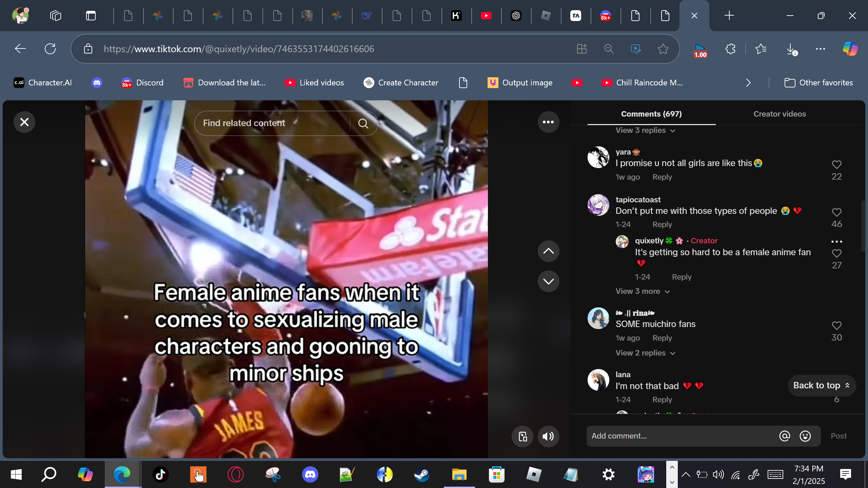This screenshot has height=488, width=868.
Task: Go to previous video with up arrow
Action: [x=548, y=251]
